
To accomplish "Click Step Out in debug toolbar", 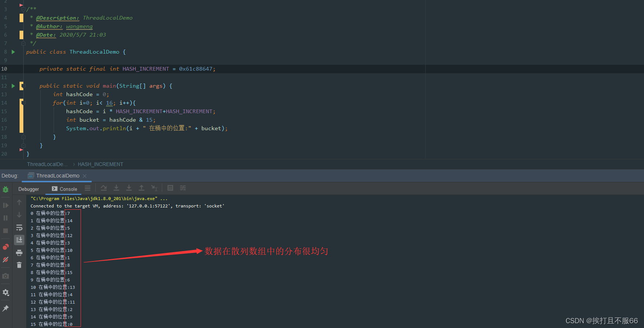I will click(142, 188).
